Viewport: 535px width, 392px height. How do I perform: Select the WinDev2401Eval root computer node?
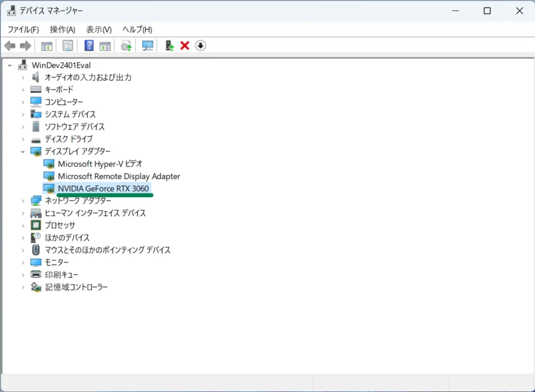pyautogui.click(x=61, y=65)
